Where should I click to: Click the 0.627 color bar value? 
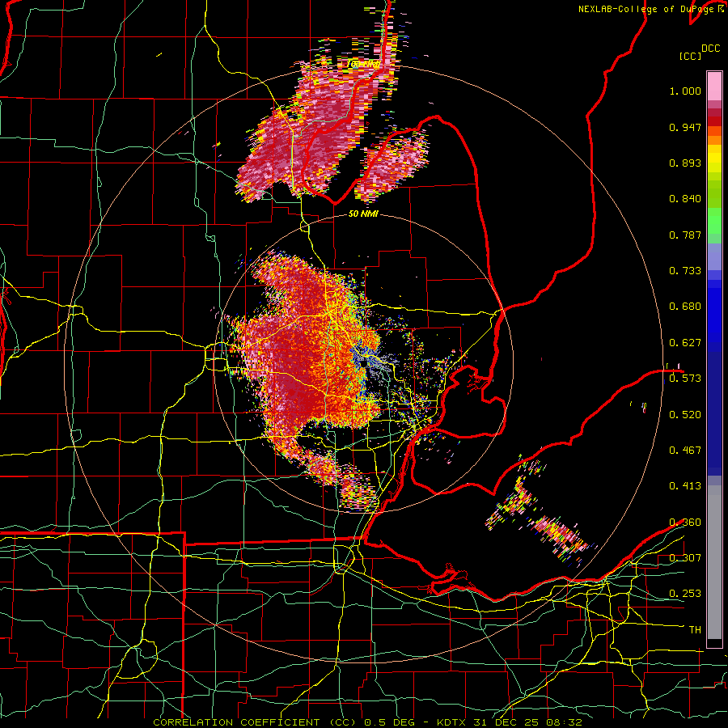(x=685, y=343)
